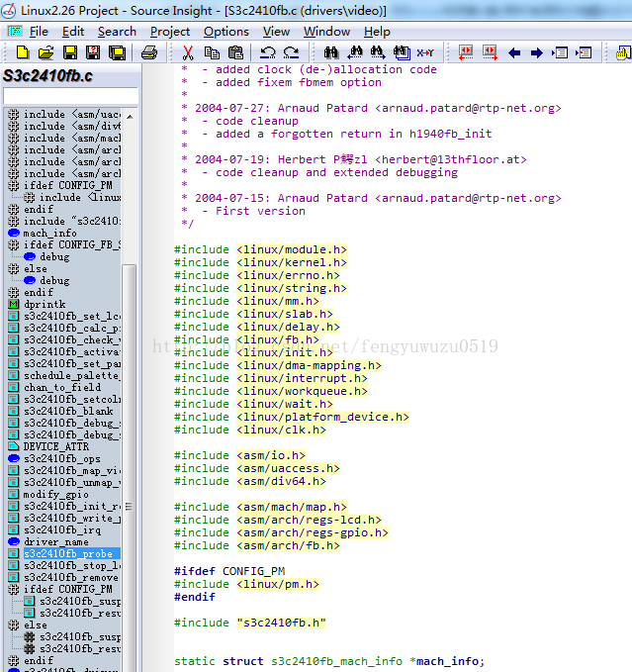Open the File menu
632x672 pixels.
[x=39, y=32]
